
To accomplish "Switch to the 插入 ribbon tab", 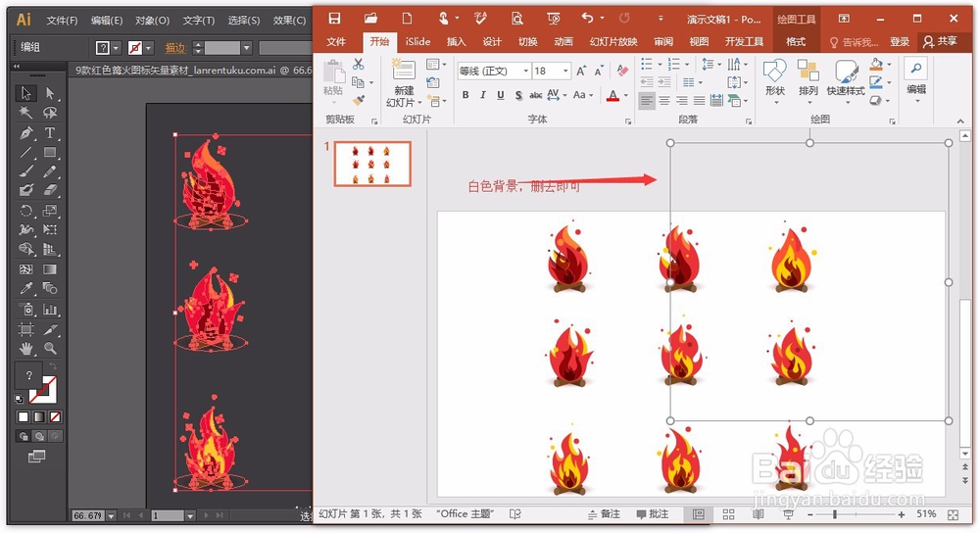I will pyautogui.click(x=456, y=41).
